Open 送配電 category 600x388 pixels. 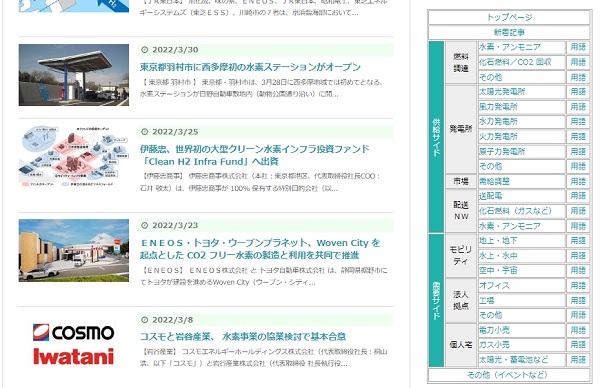[491, 196]
